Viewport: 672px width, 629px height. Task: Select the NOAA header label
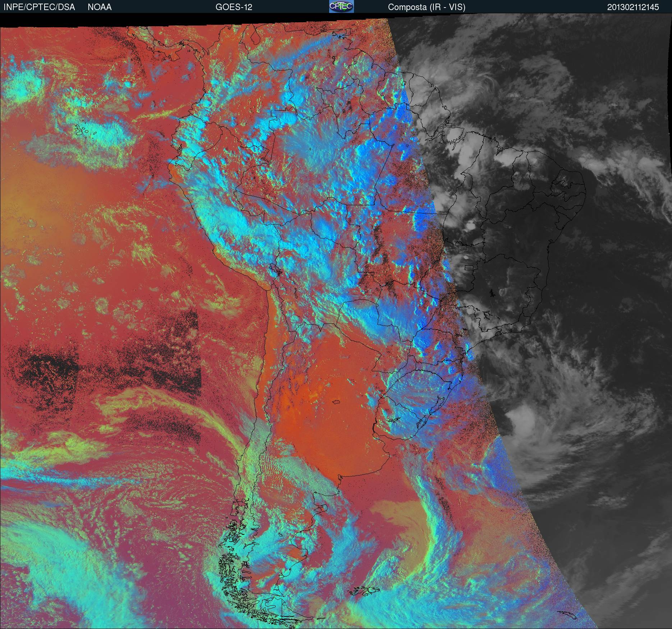[100, 7]
